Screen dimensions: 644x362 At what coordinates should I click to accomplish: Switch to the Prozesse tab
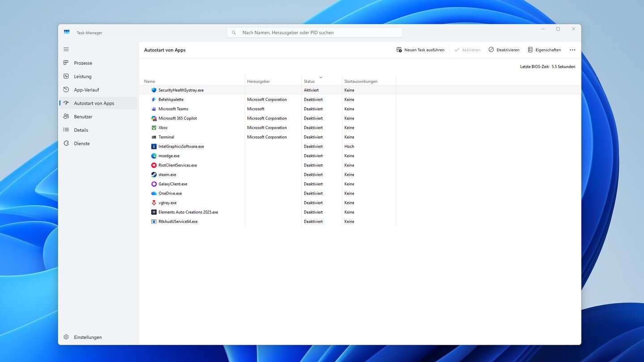click(x=83, y=63)
